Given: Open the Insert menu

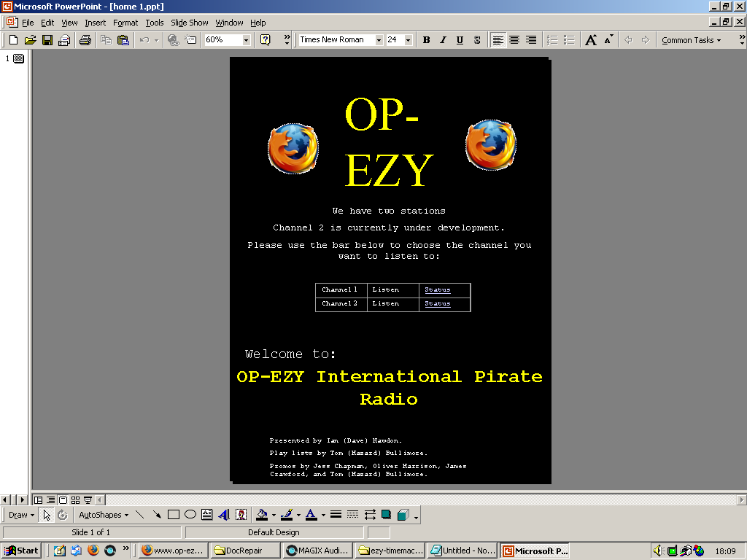Looking at the screenshot, I should (x=96, y=23).
